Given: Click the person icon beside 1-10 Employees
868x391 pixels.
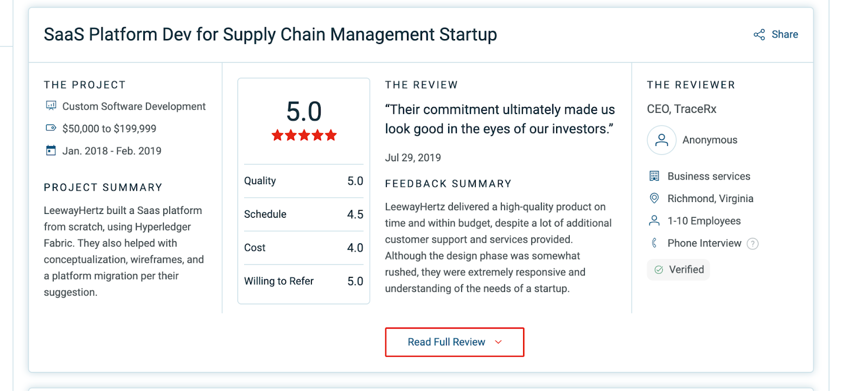Looking at the screenshot, I should 654,220.
